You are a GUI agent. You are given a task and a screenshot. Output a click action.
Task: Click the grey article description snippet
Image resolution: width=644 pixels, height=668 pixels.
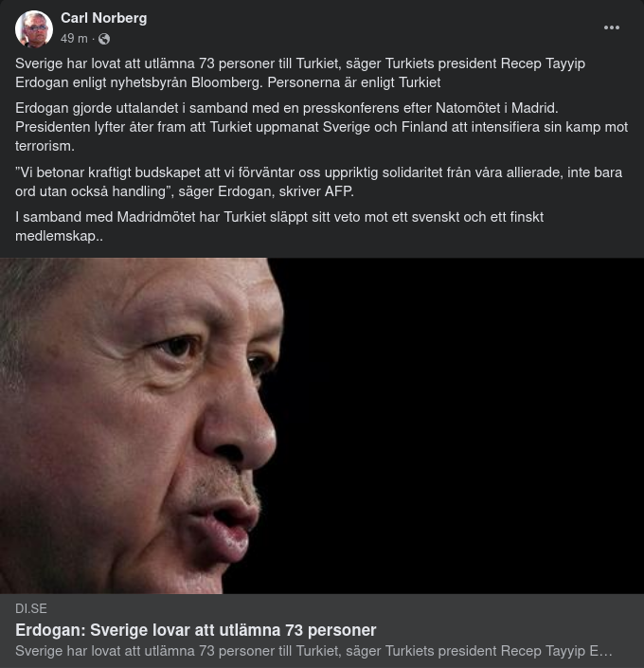(x=313, y=651)
